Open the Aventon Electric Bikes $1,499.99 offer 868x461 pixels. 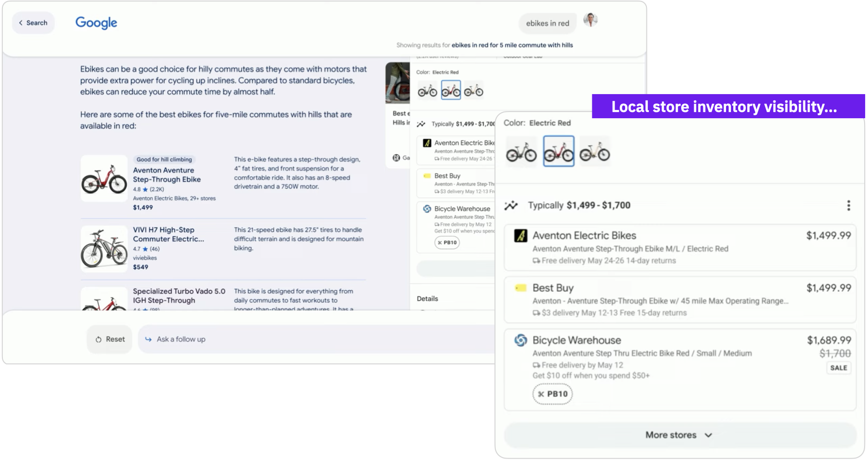point(680,247)
